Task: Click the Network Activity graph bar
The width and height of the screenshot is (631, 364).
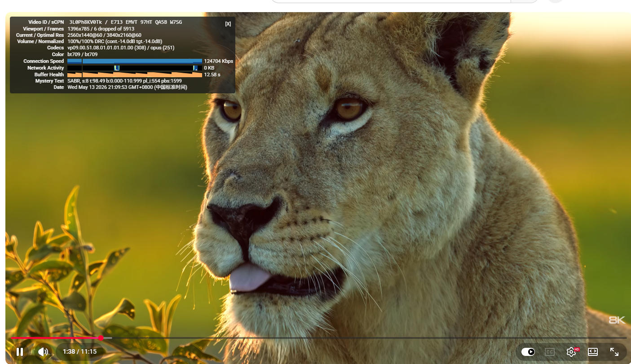Action: [x=135, y=68]
